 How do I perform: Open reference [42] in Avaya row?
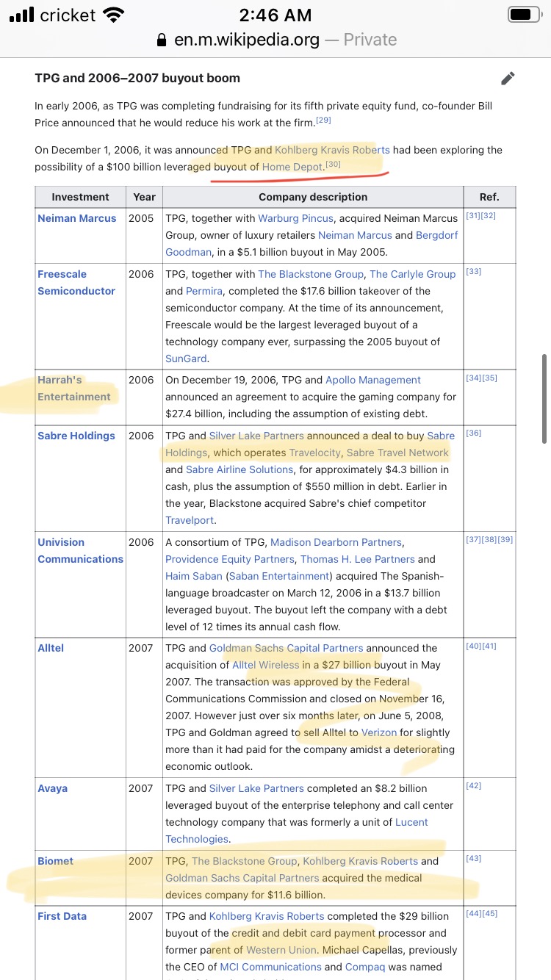(x=474, y=786)
